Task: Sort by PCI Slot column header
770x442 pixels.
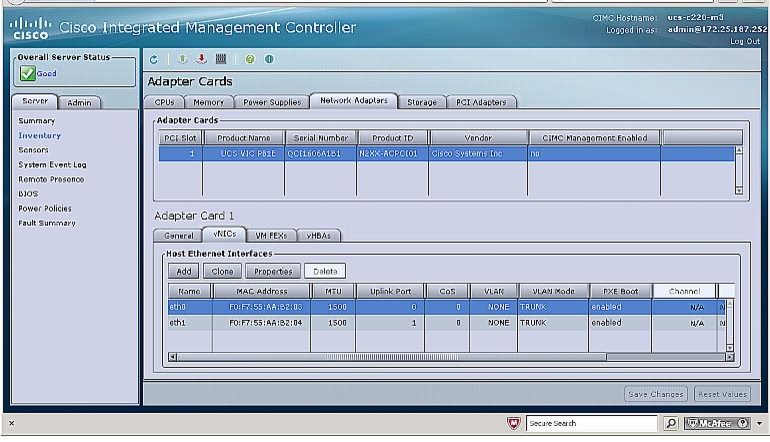Action: click(x=180, y=138)
